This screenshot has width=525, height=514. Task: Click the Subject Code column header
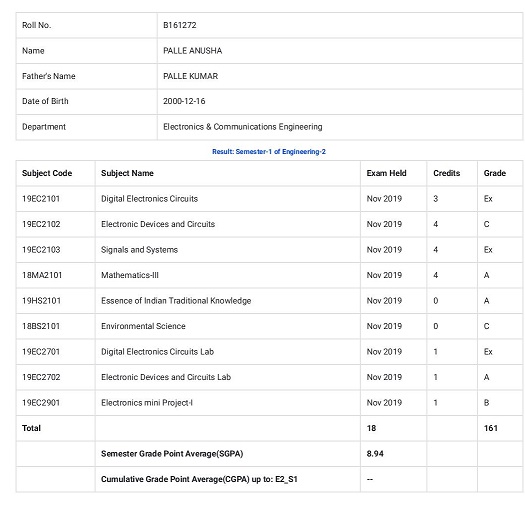pos(47,173)
